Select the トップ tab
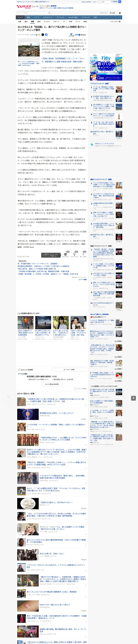This screenshot has width=138, height=644. (20, 17)
